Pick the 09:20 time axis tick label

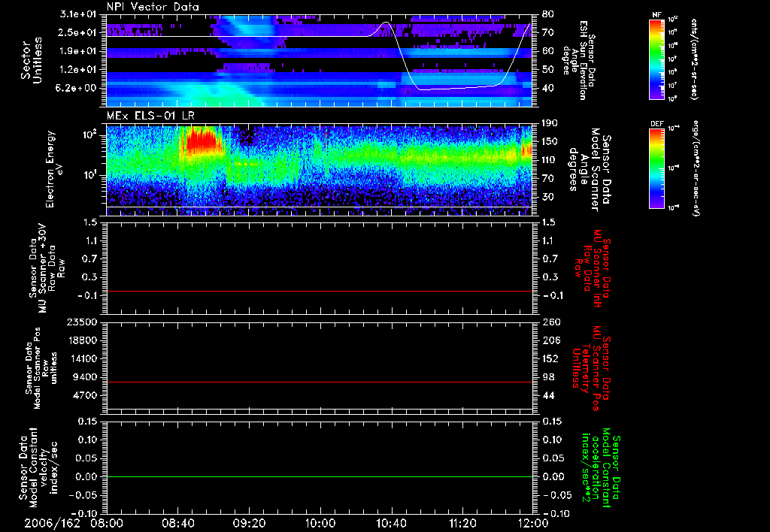point(248,522)
